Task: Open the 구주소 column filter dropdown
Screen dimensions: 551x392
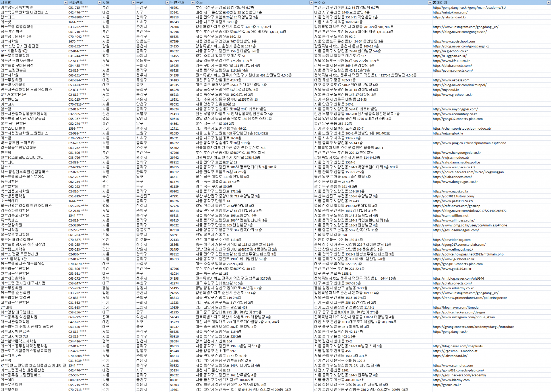Action: (x=430, y=3)
